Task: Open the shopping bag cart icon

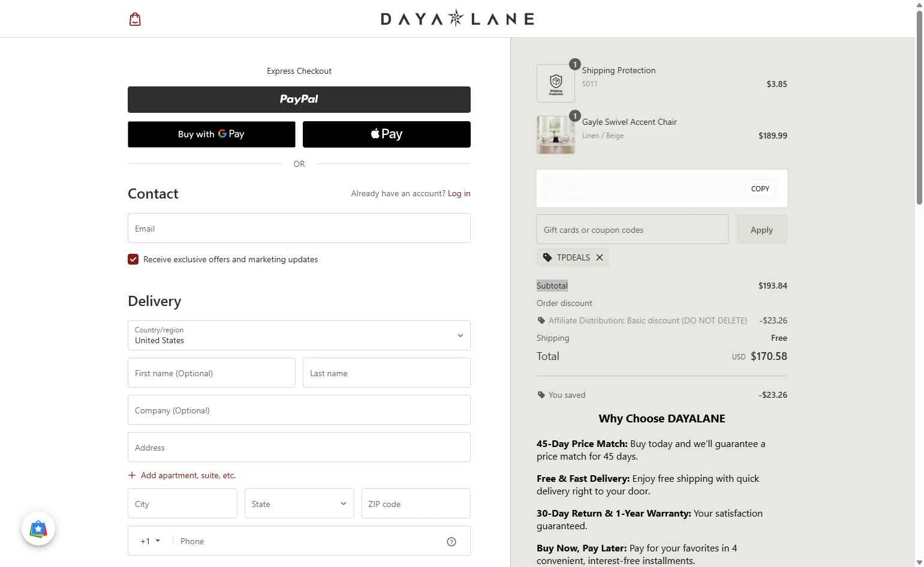Action: pos(135,19)
